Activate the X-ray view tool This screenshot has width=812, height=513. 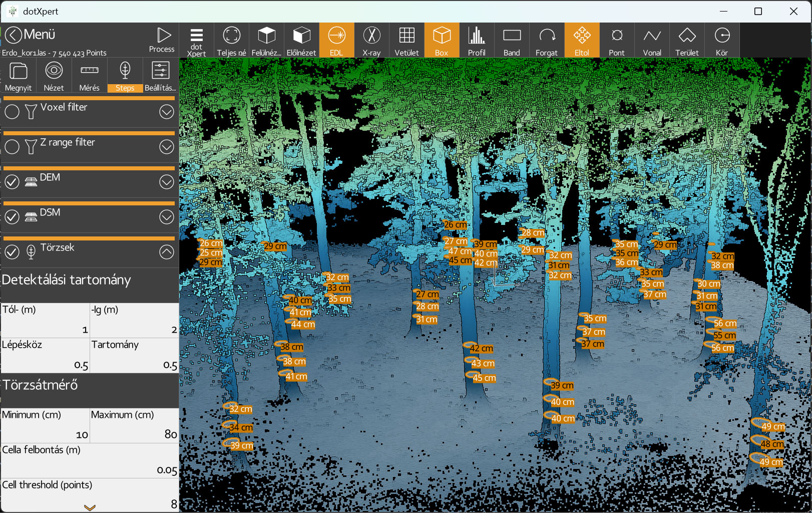[x=371, y=41]
